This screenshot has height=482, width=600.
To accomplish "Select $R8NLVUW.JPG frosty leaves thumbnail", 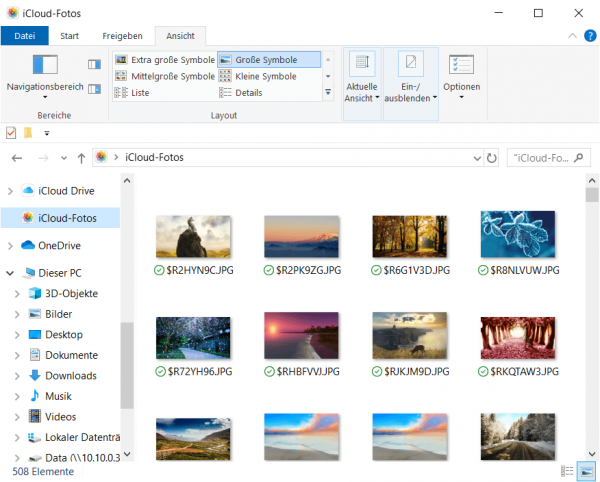I will pyautogui.click(x=518, y=234).
